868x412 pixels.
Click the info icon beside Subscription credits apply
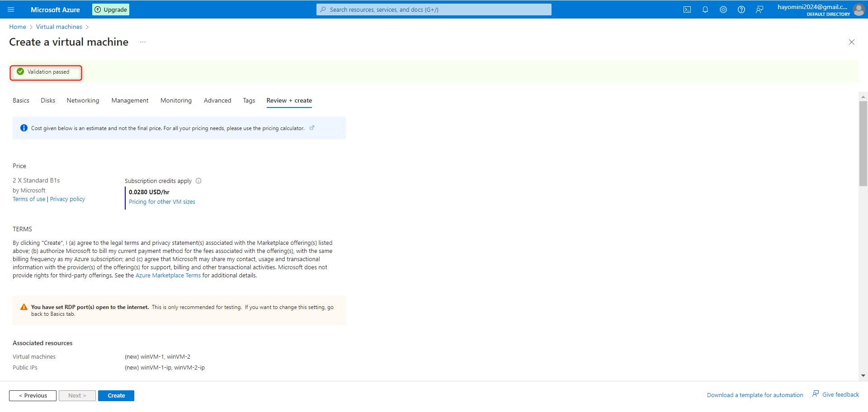pos(198,181)
